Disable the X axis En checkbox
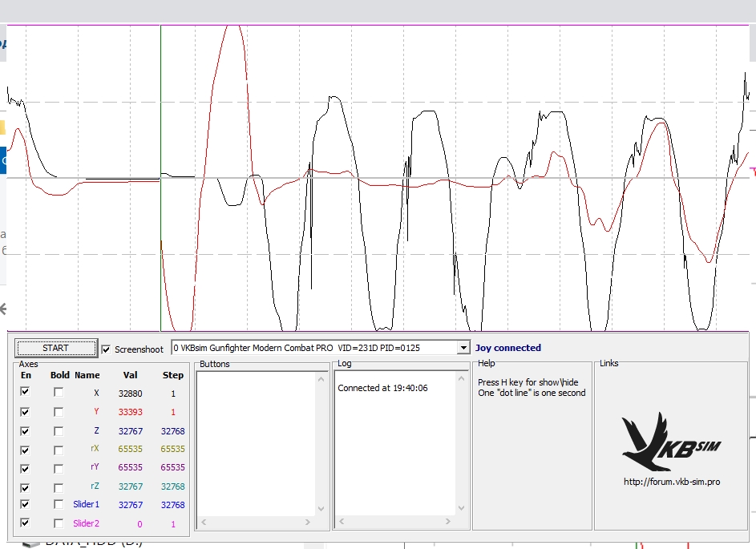The image size is (756, 549). pyautogui.click(x=26, y=392)
